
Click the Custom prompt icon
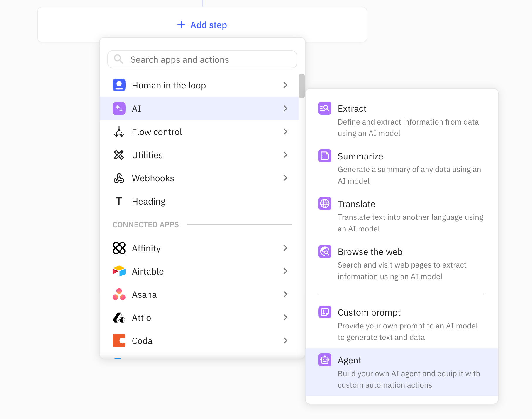pos(325,312)
